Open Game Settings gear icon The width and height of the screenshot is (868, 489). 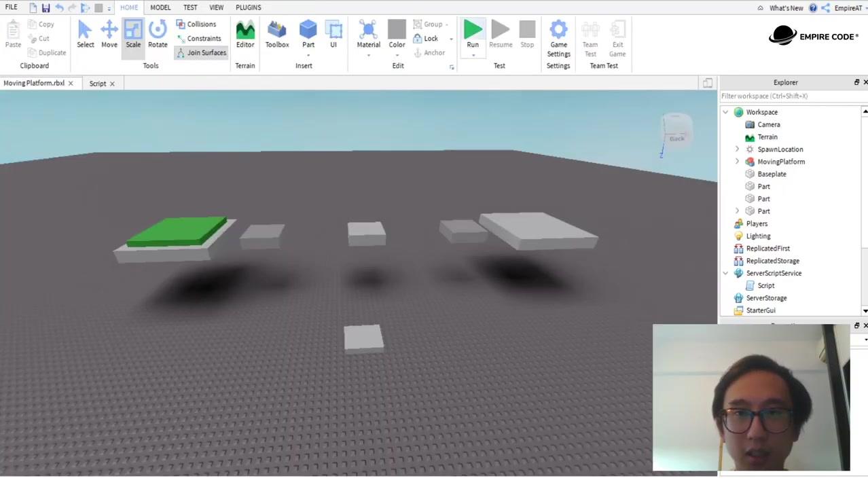click(558, 38)
